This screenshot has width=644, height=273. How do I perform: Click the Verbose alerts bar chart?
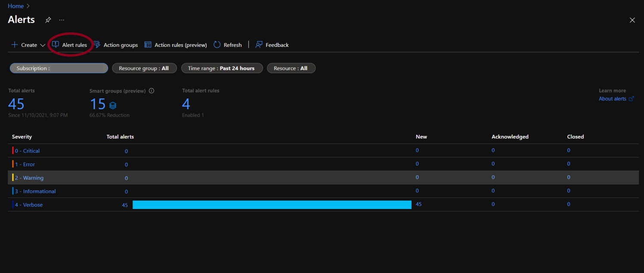[272, 205]
